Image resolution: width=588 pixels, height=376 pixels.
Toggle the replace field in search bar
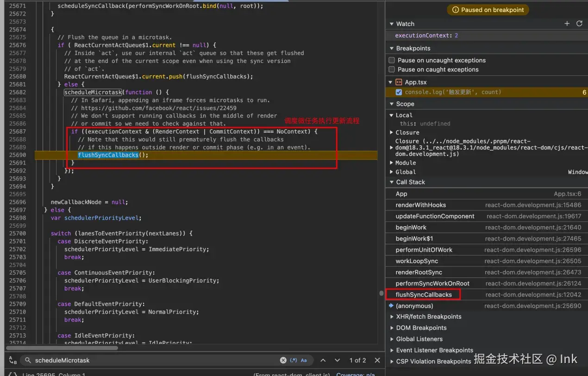pyautogui.click(x=13, y=360)
